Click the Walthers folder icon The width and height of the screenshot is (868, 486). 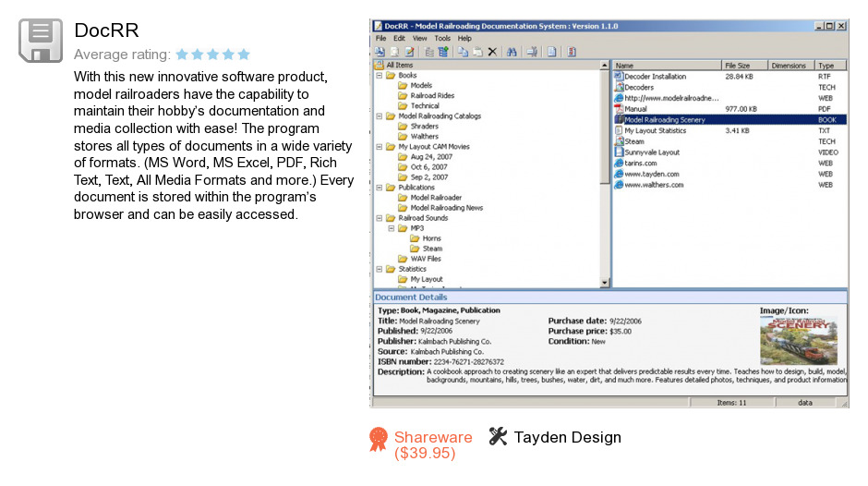coord(403,137)
